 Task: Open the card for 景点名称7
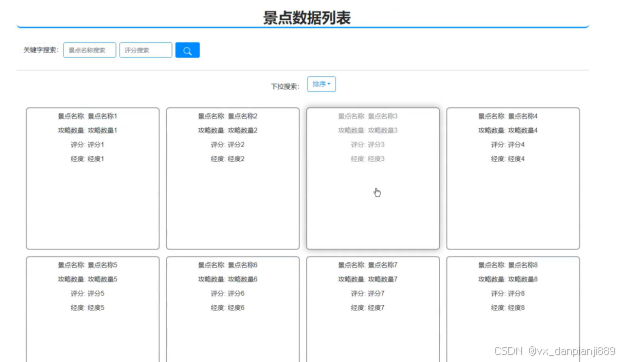[373, 309]
